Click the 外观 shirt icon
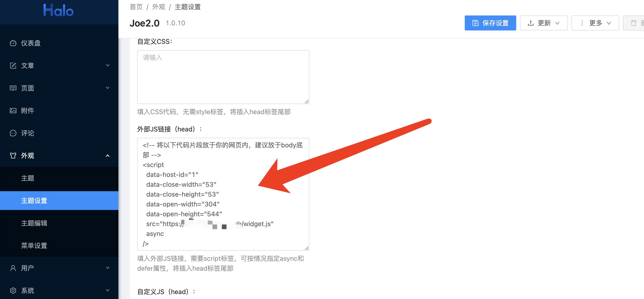Image resolution: width=644 pixels, height=299 pixels. (13, 156)
